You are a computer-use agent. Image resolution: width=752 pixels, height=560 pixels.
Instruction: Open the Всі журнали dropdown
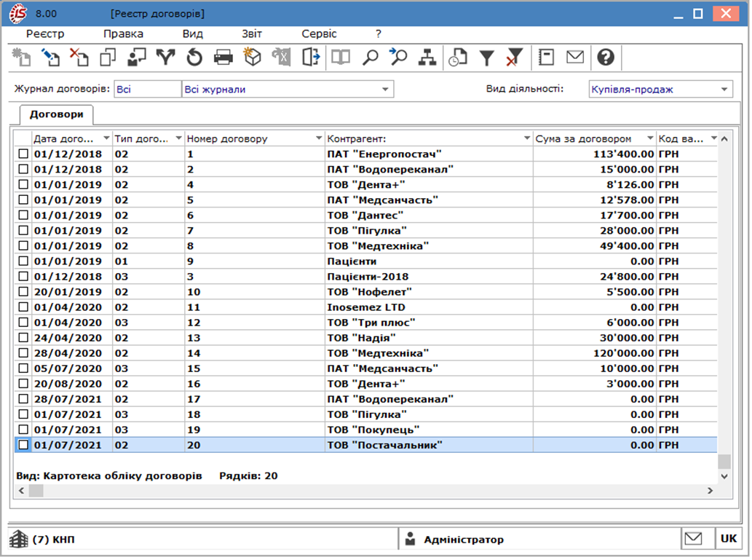point(385,90)
